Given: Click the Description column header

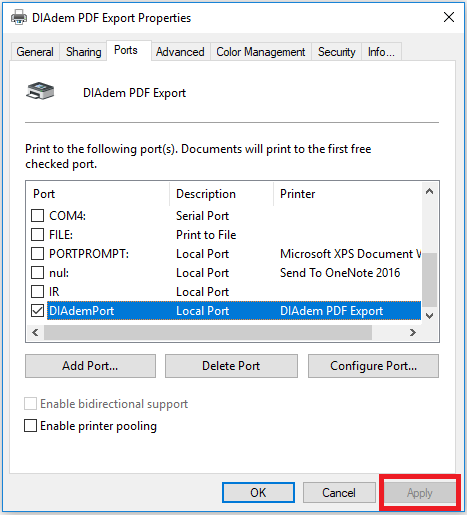Looking at the screenshot, I should [222, 194].
